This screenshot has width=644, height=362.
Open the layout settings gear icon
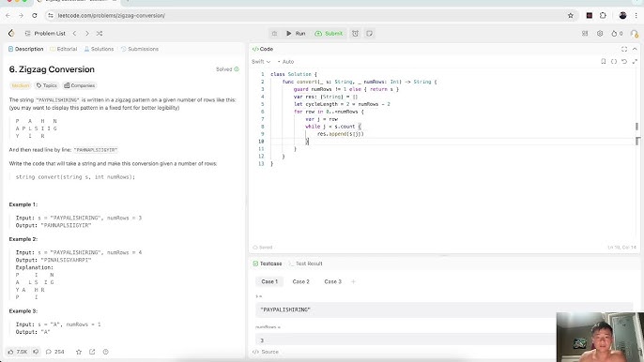(600, 33)
